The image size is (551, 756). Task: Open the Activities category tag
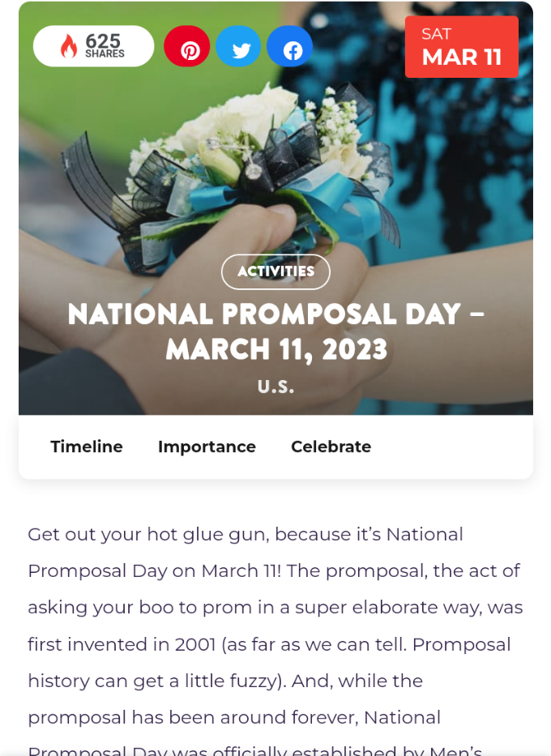275,271
